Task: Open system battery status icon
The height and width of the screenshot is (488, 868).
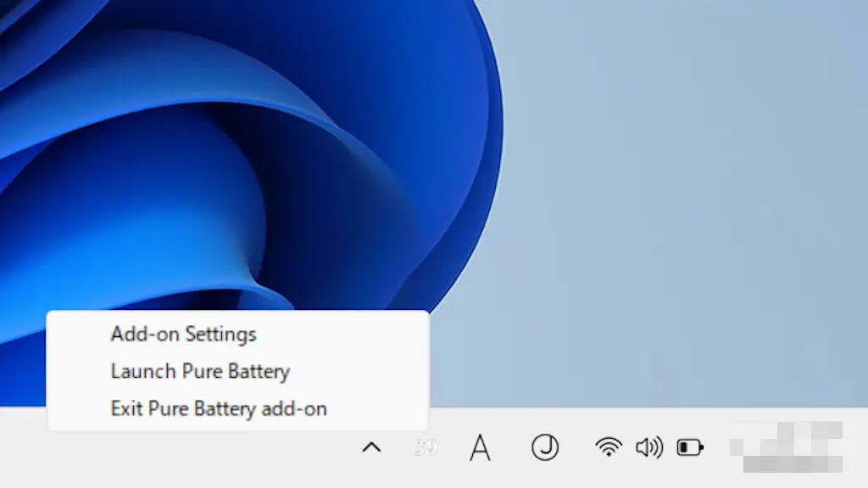Action: (690, 447)
